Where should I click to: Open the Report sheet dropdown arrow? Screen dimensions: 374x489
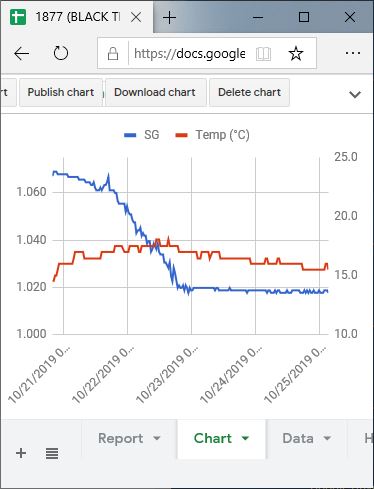tap(157, 438)
